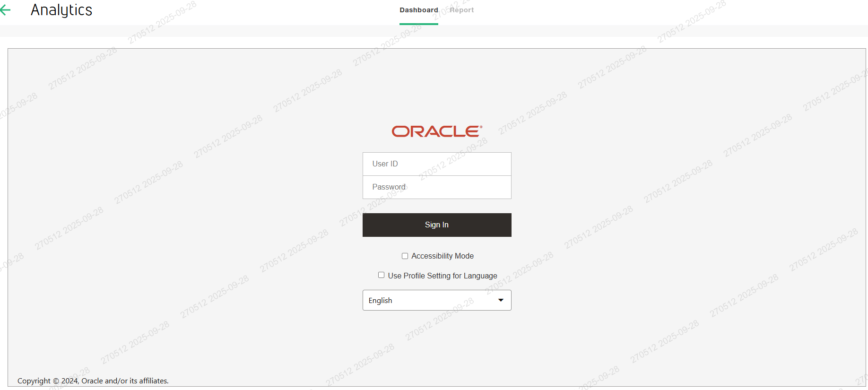This screenshot has width=868, height=390.
Task: Click the Oracle logo
Action: (437, 131)
